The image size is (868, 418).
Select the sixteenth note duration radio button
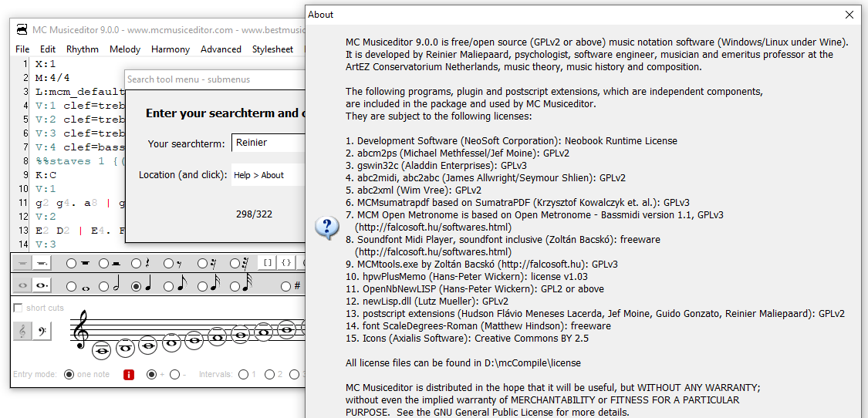pyautogui.click(x=203, y=286)
